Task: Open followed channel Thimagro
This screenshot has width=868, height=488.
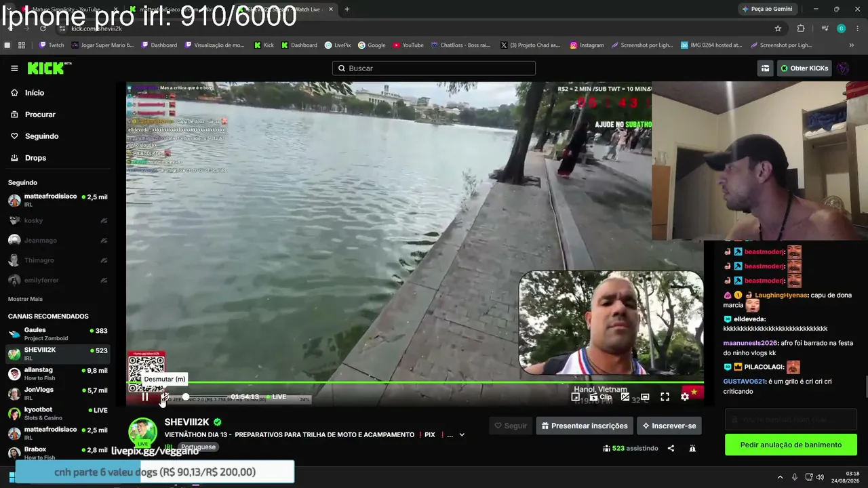Action: coord(58,260)
